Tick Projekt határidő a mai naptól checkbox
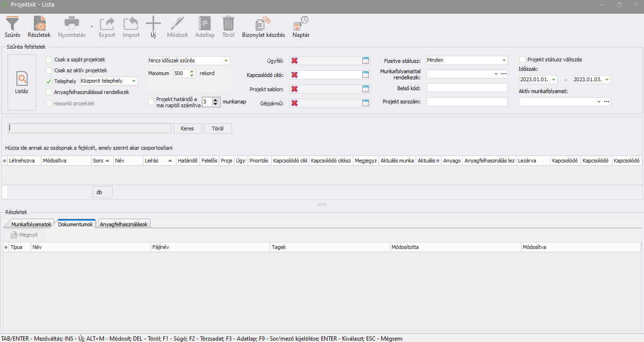This screenshot has width=644, height=342. click(151, 102)
